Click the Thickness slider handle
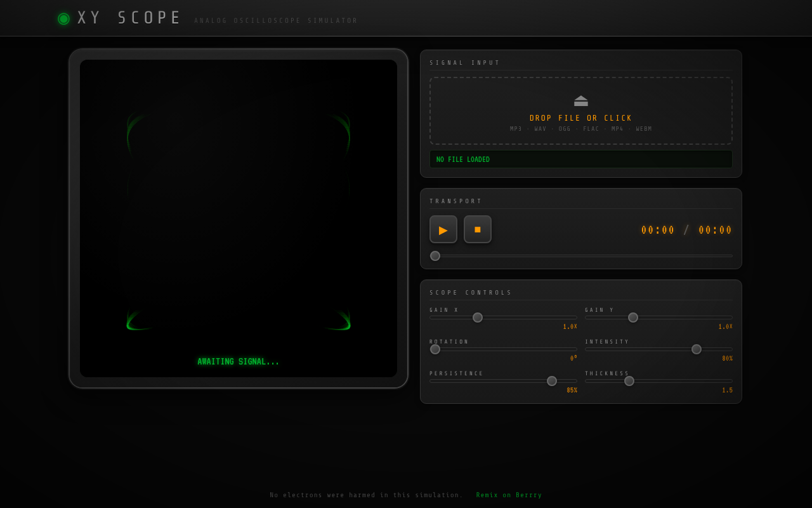 click(629, 381)
